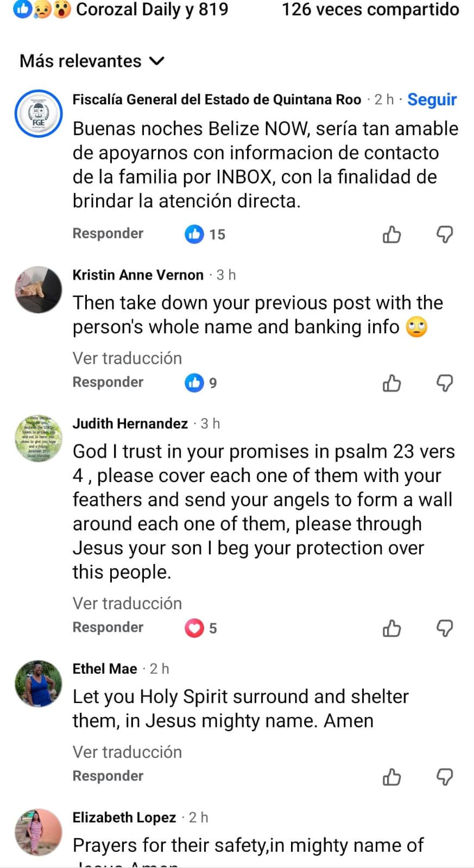Dislike Judith Hernandez's comment
The image size is (474, 868).
[x=445, y=629]
